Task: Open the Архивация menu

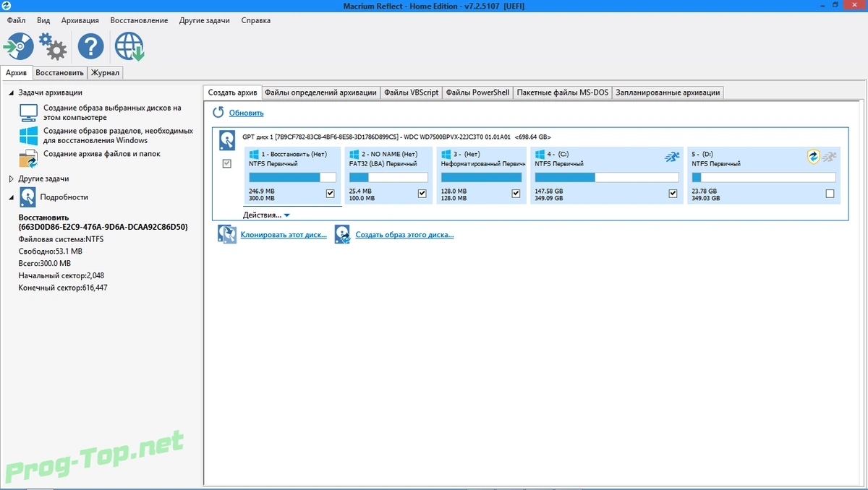Action: pos(80,20)
